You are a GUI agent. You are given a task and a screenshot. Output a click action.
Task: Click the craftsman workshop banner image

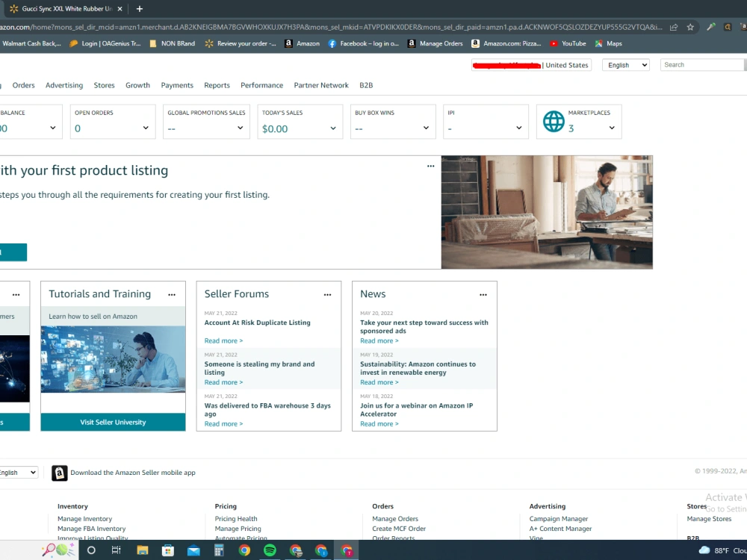(547, 212)
